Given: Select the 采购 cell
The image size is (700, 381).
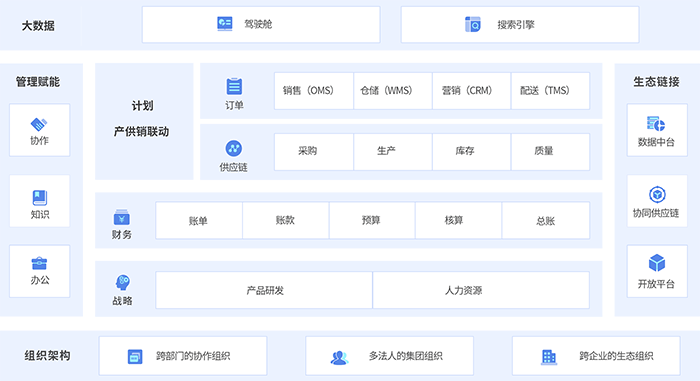Looking at the screenshot, I should click(x=314, y=151).
